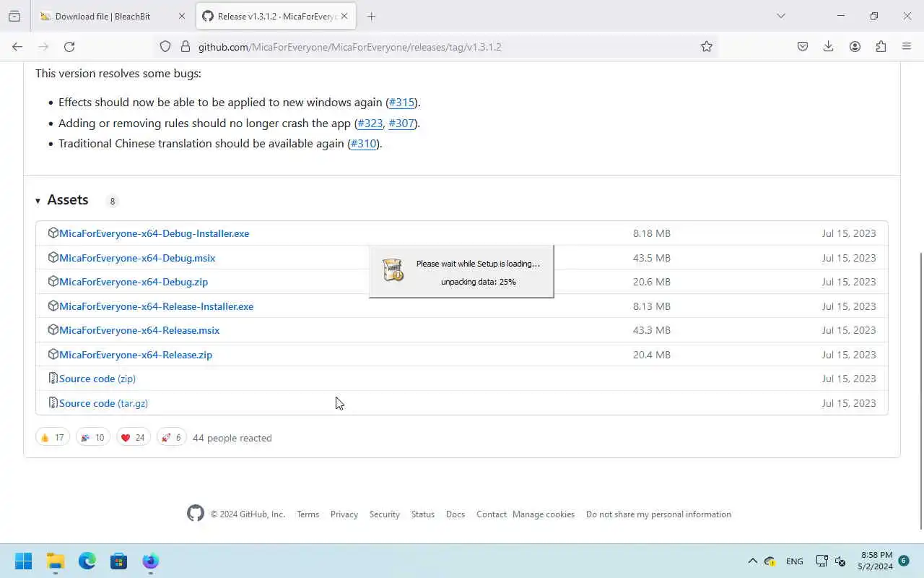The image size is (924, 578).
Task: List all tabs with the chevron
Action: pos(780,16)
